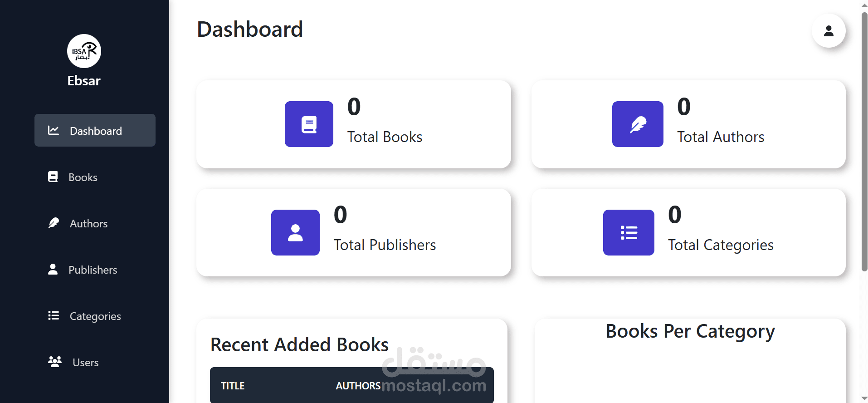Open the user profile avatar at top right

click(x=829, y=31)
